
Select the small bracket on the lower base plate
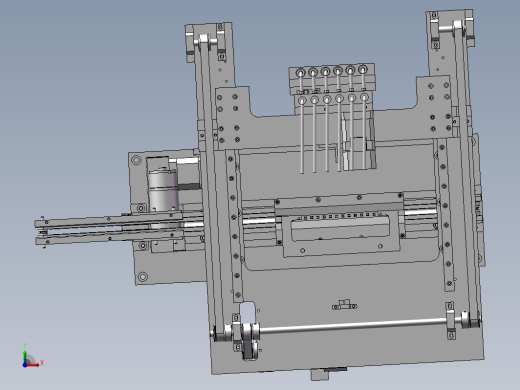point(345,305)
